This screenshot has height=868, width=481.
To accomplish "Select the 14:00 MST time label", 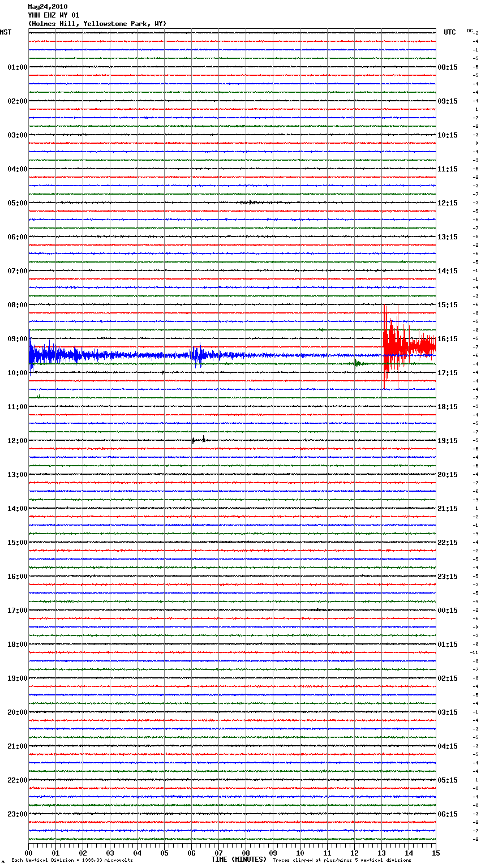I will (17, 509).
